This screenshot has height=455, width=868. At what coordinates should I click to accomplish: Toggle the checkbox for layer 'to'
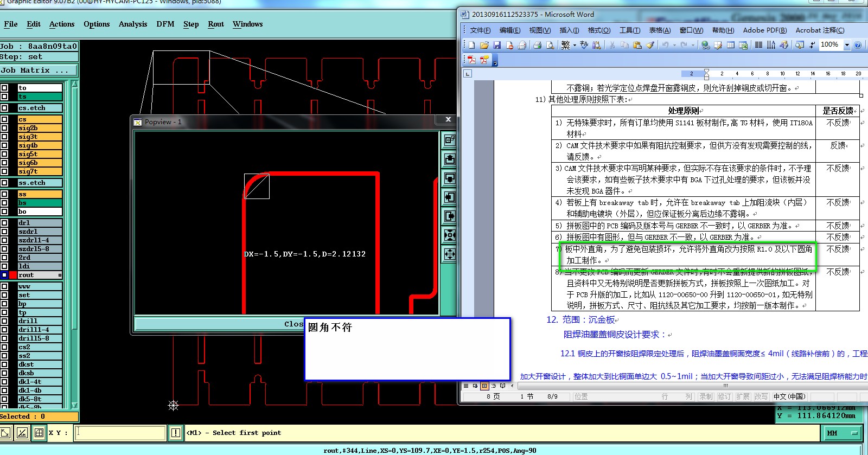[4, 88]
